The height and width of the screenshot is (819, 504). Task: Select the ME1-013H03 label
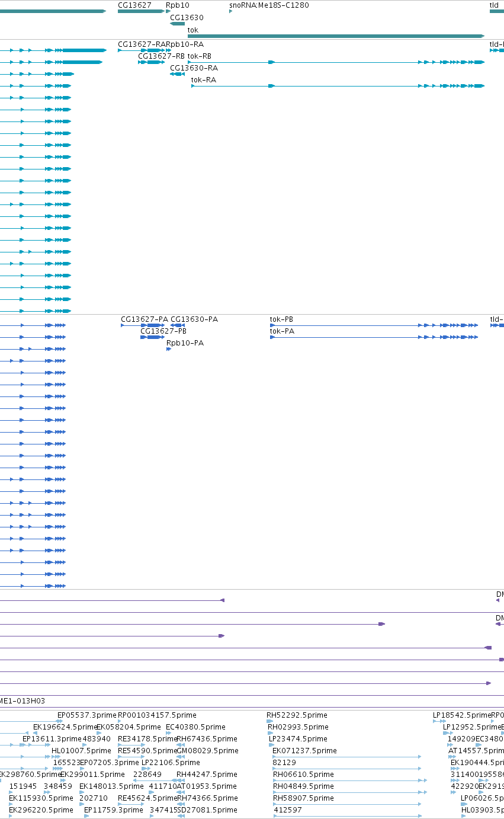pyautogui.click(x=23, y=700)
